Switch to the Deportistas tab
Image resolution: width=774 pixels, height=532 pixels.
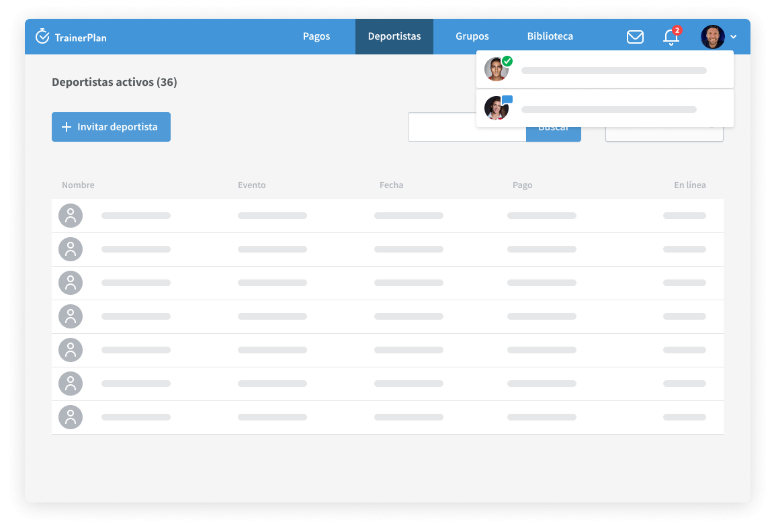click(x=394, y=36)
